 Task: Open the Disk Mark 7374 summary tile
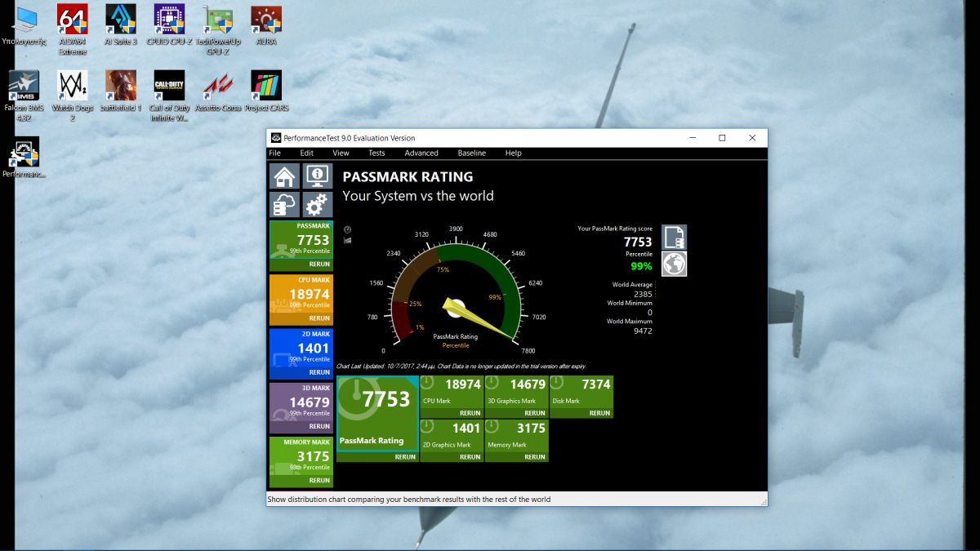[x=581, y=392]
